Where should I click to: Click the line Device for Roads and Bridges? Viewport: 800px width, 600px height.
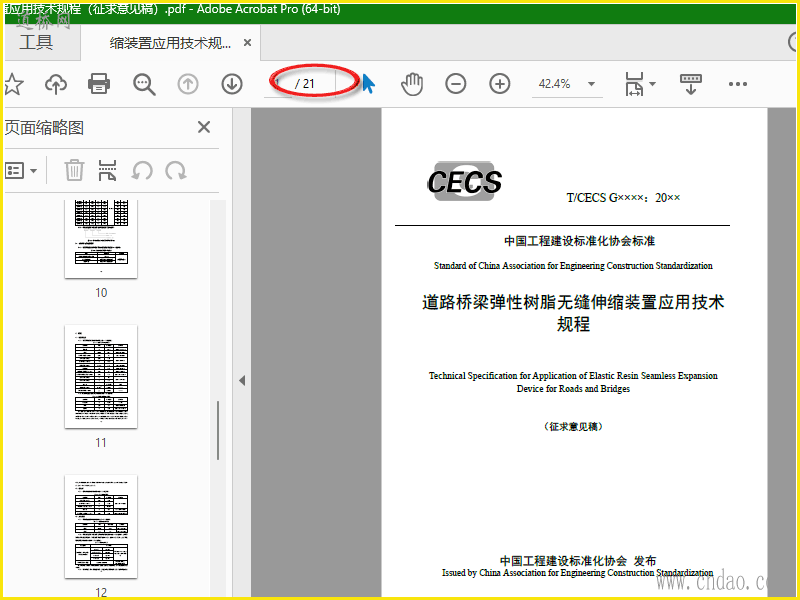click(573, 389)
